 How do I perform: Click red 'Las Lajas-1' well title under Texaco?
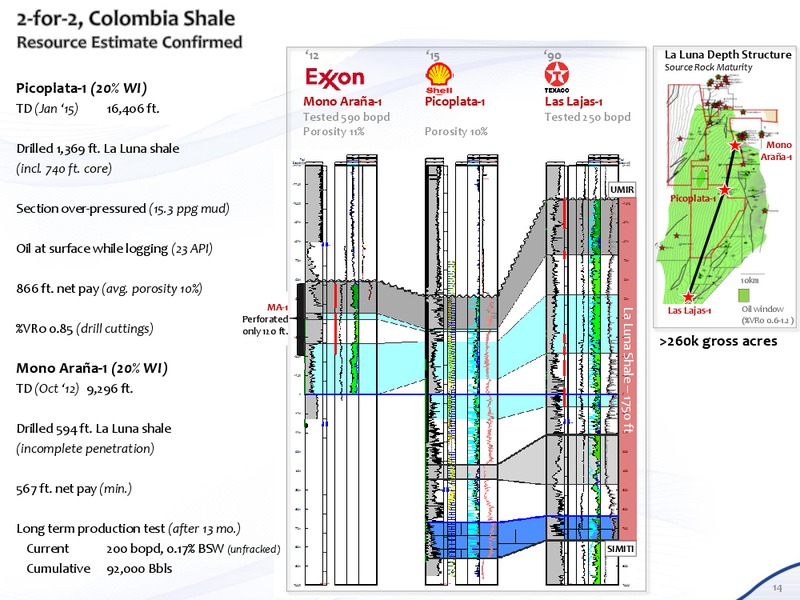click(x=573, y=102)
